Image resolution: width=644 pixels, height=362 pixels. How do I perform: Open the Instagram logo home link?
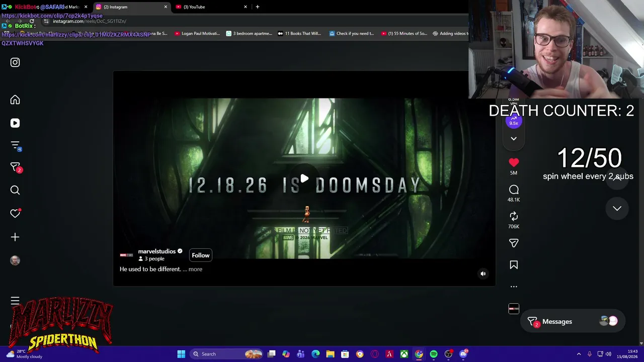[x=15, y=62]
